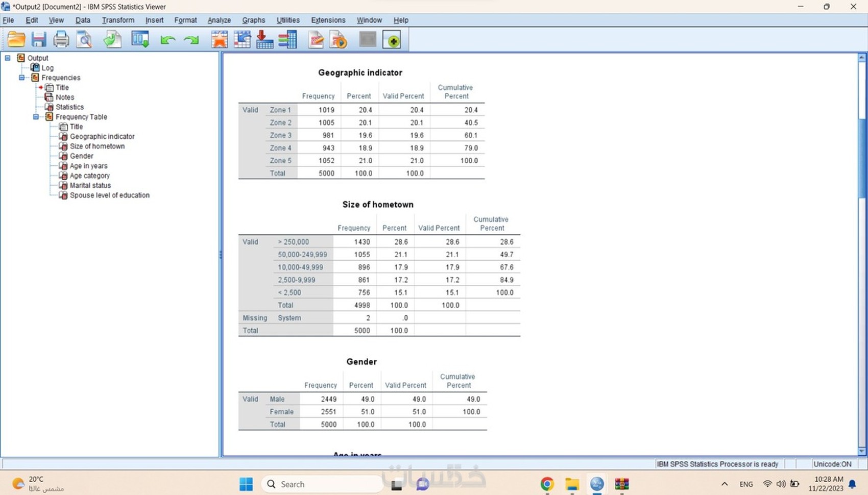This screenshot has height=495, width=868.
Task: Click the Recall recent dialogs icon
Action: pos(140,39)
